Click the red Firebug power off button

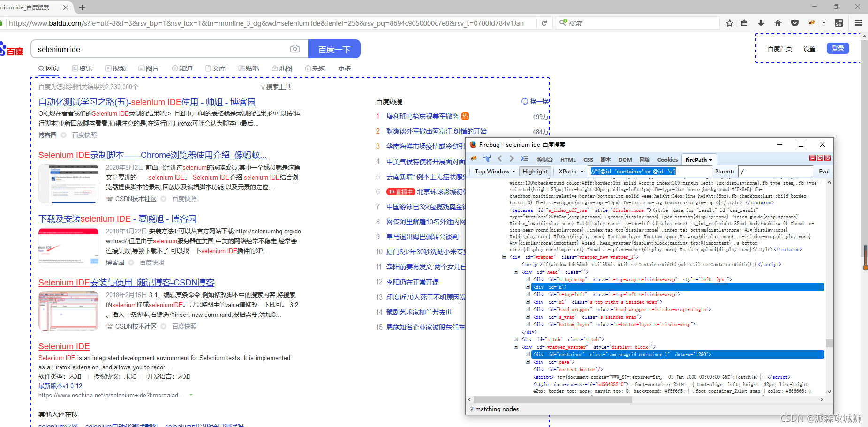point(828,158)
